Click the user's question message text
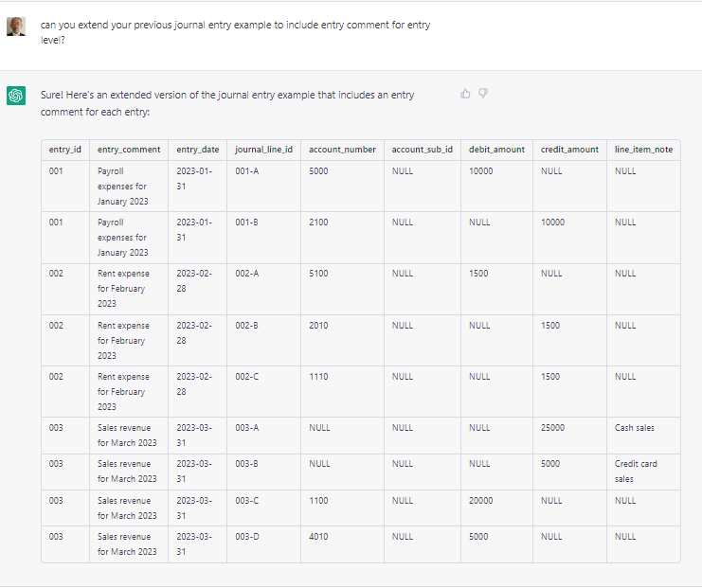This screenshot has height=588, width=702. 235,32
